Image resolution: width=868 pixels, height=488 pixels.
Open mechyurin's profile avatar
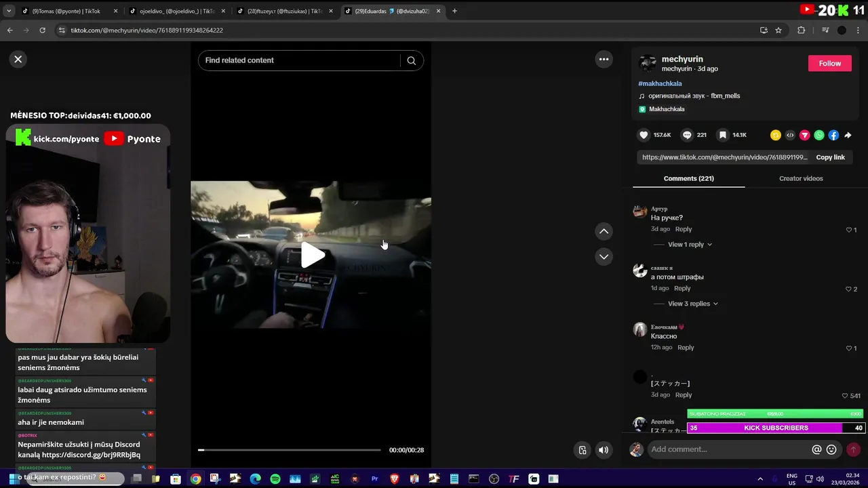tap(648, 64)
